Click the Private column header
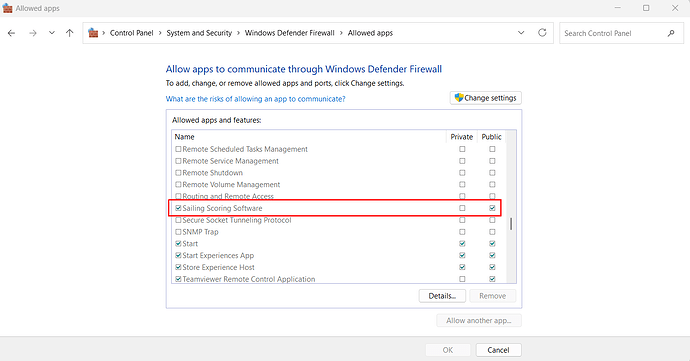Screen dimensions: 690x361 point(462,137)
